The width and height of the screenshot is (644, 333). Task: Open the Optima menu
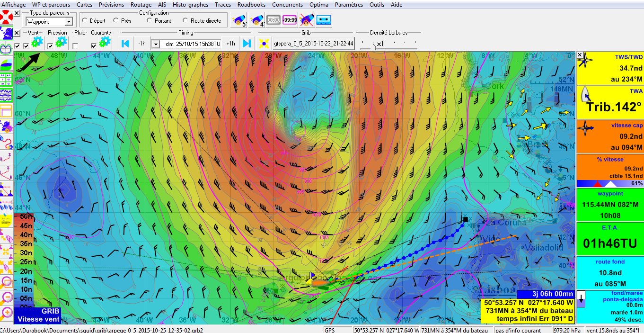click(x=318, y=5)
